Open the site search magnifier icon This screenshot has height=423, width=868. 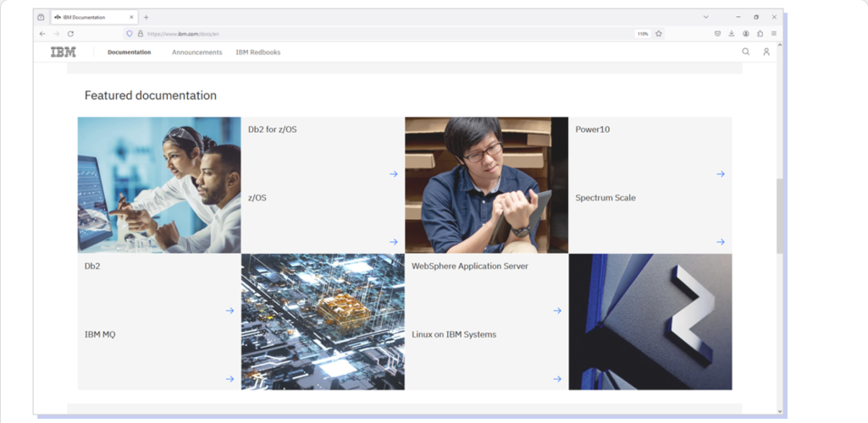(746, 52)
